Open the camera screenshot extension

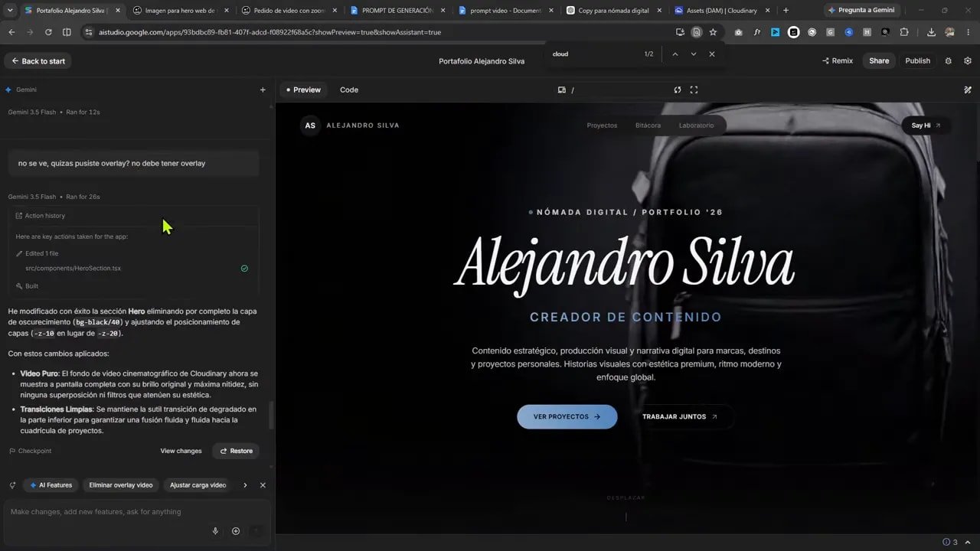738,32
